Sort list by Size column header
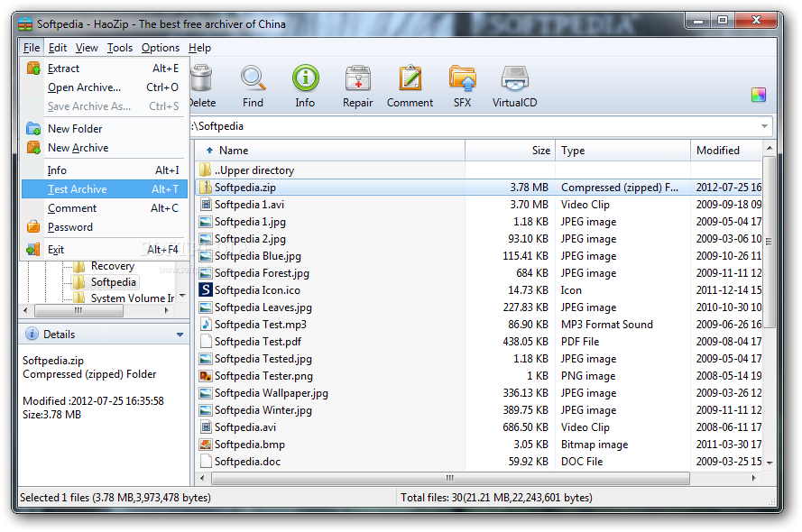This screenshot has width=802, height=532. pyautogui.click(x=510, y=151)
